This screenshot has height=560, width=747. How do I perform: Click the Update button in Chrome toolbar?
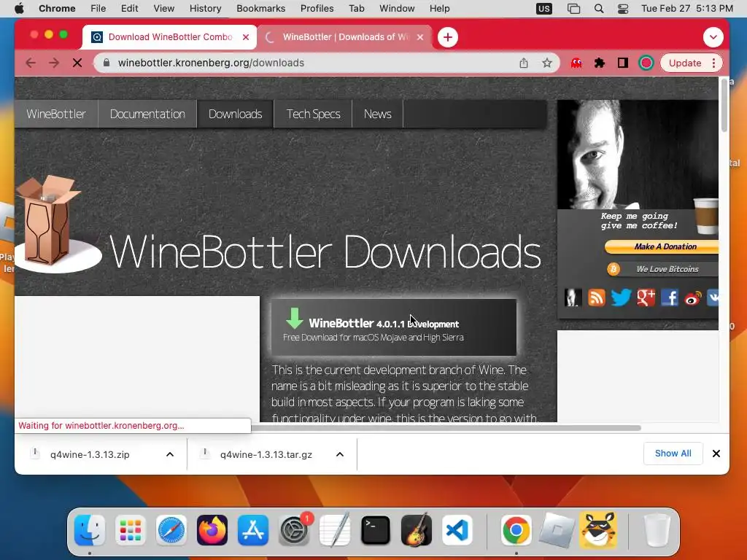[x=684, y=63]
